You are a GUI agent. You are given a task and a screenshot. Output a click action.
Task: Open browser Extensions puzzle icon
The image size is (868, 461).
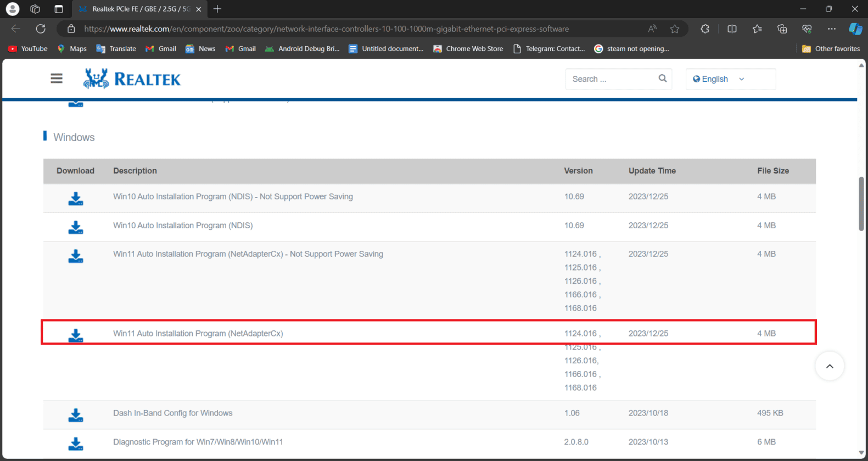point(705,29)
